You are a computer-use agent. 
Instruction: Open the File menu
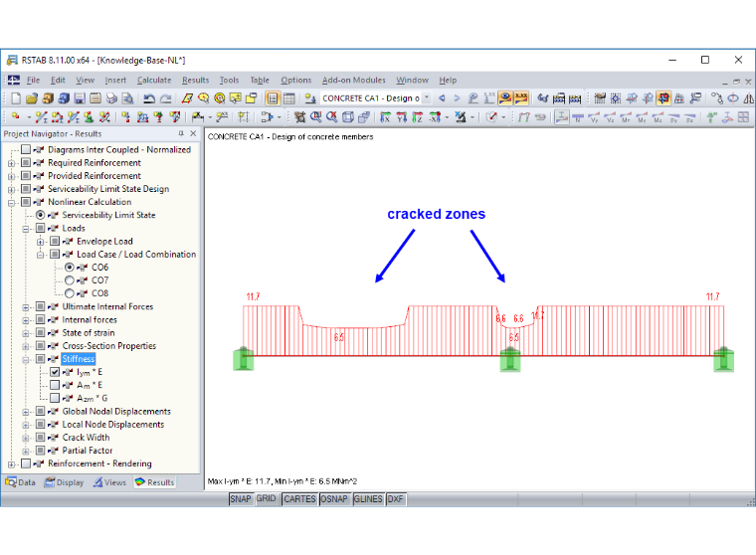33,80
